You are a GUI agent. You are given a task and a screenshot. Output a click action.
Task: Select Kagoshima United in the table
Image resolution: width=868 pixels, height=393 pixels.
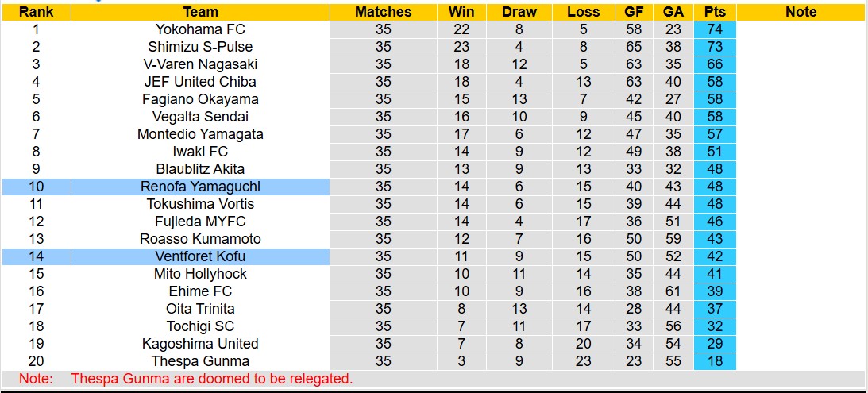[x=200, y=344]
